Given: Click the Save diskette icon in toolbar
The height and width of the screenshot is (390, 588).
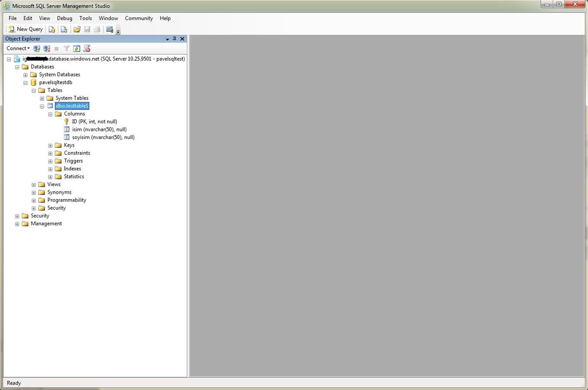Looking at the screenshot, I should [87, 29].
